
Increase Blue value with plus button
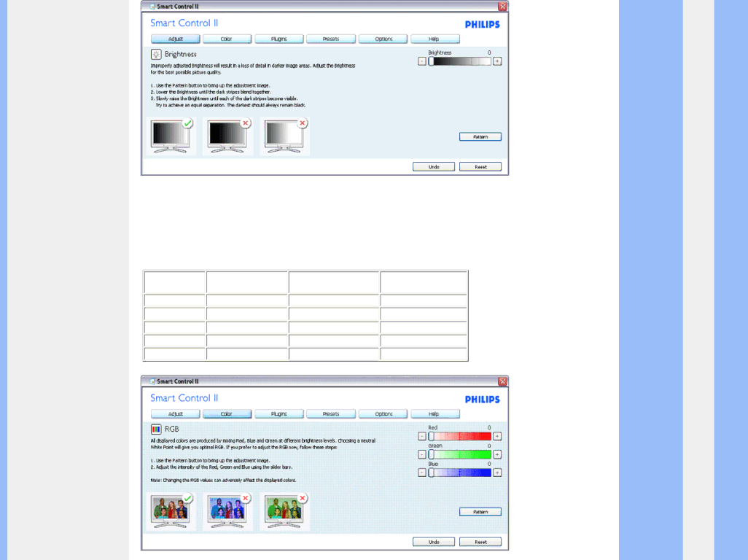(497, 472)
